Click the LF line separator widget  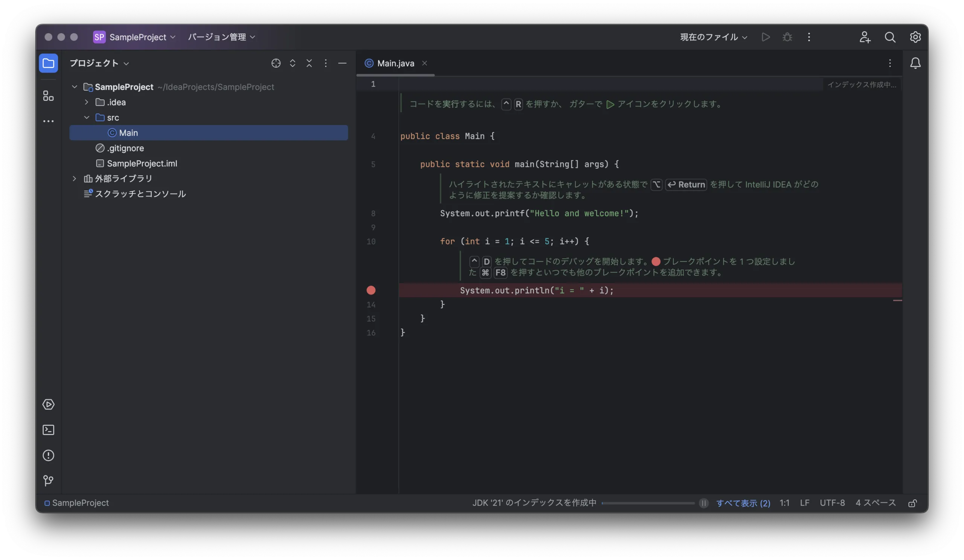[804, 503]
